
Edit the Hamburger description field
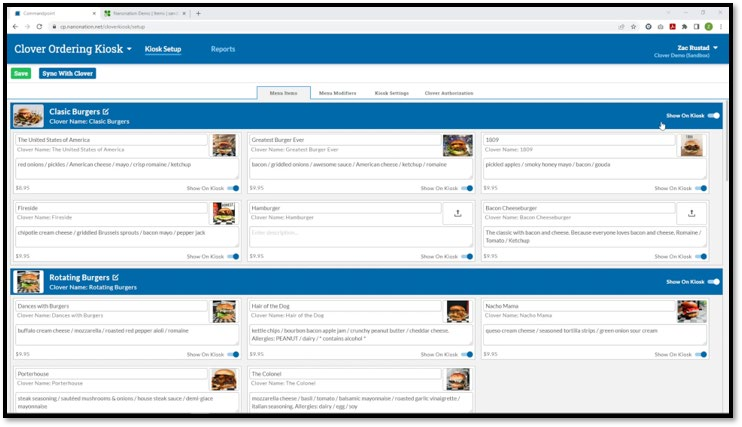tap(361, 237)
